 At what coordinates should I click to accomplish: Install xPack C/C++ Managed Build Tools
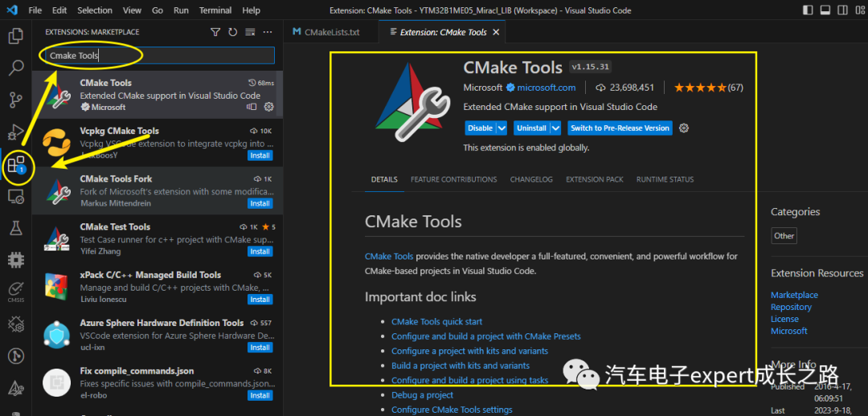(x=260, y=300)
